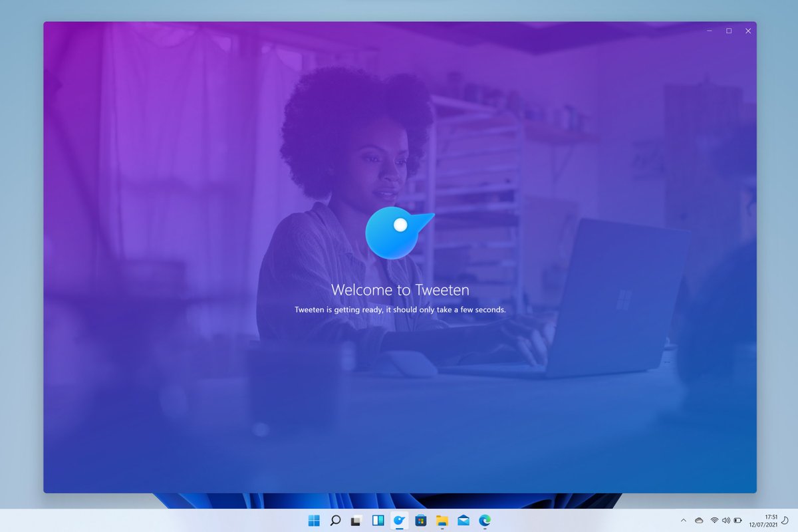Show hidden system tray icons
Viewport: 798px width, 532px height.
coord(683,521)
